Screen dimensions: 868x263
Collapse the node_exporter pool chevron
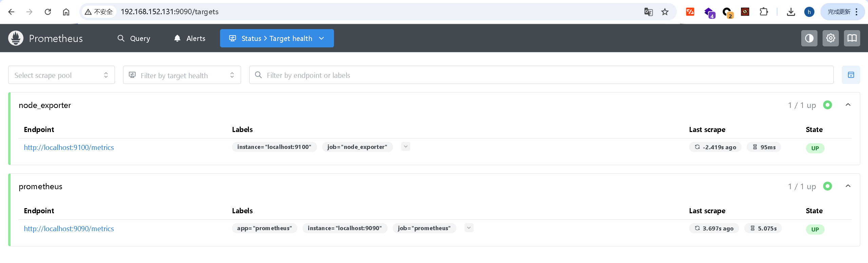(x=848, y=105)
